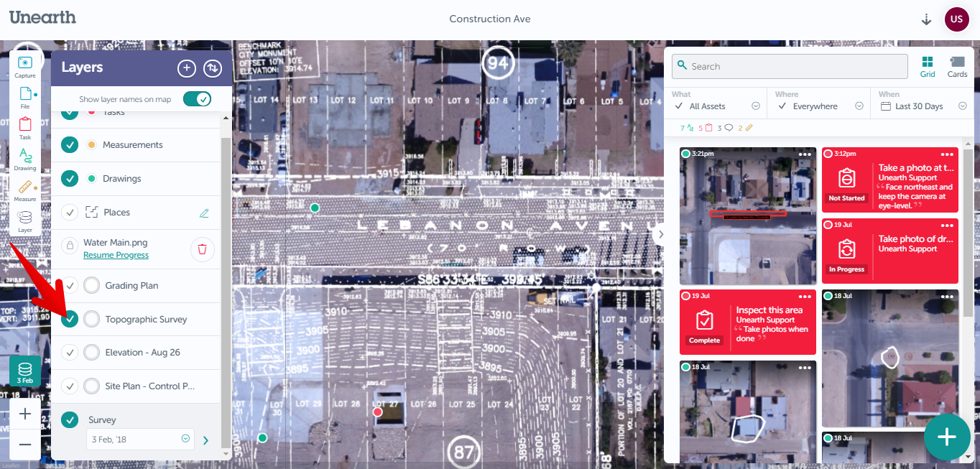This screenshot has width=980, height=469.
Task: Open options on Inspect this area card
Action: point(805,296)
